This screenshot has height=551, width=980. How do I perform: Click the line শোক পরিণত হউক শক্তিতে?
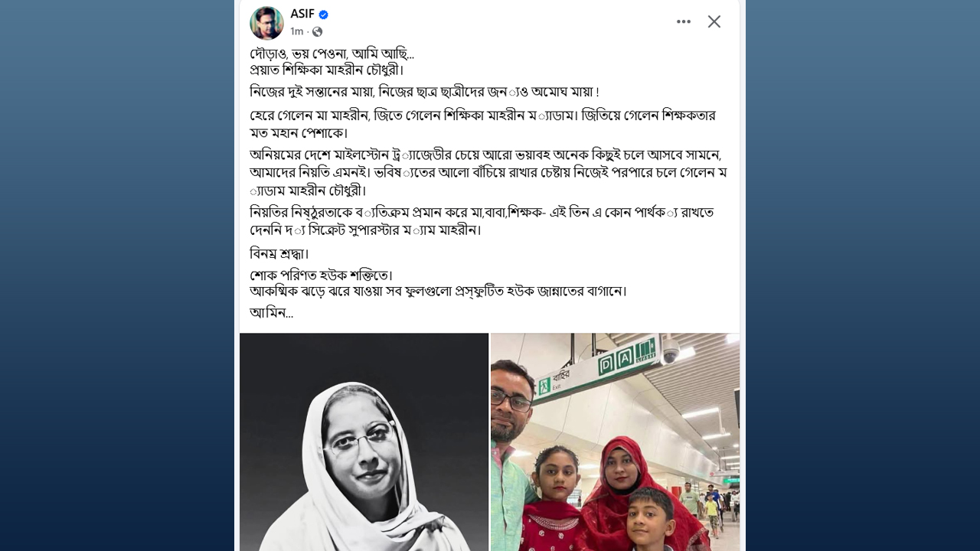(321, 275)
